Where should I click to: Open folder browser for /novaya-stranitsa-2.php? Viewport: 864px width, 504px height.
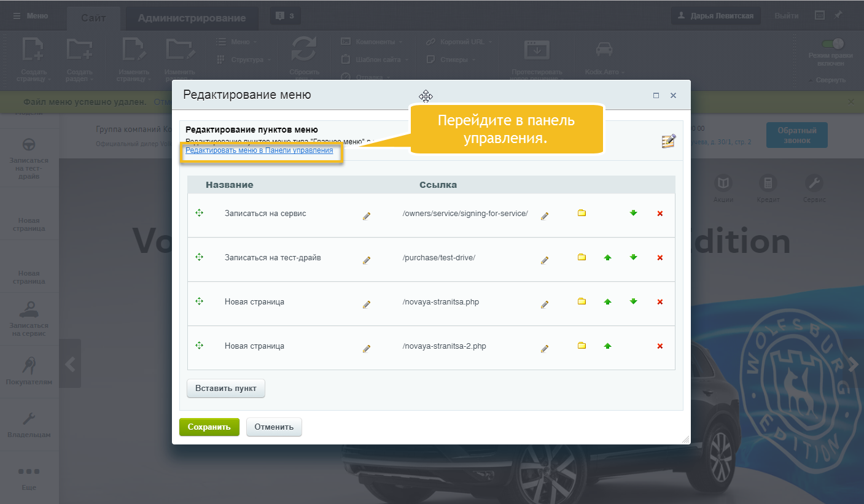(x=582, y=346)
